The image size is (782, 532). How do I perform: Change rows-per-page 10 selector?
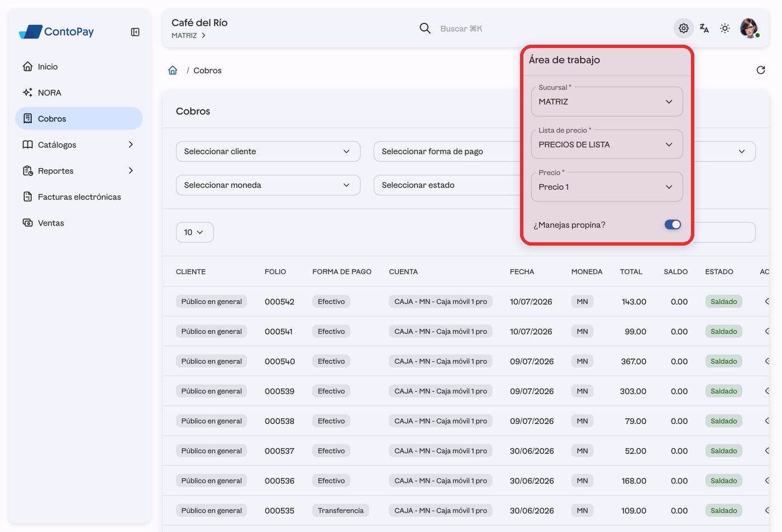[x=194, y=232]
